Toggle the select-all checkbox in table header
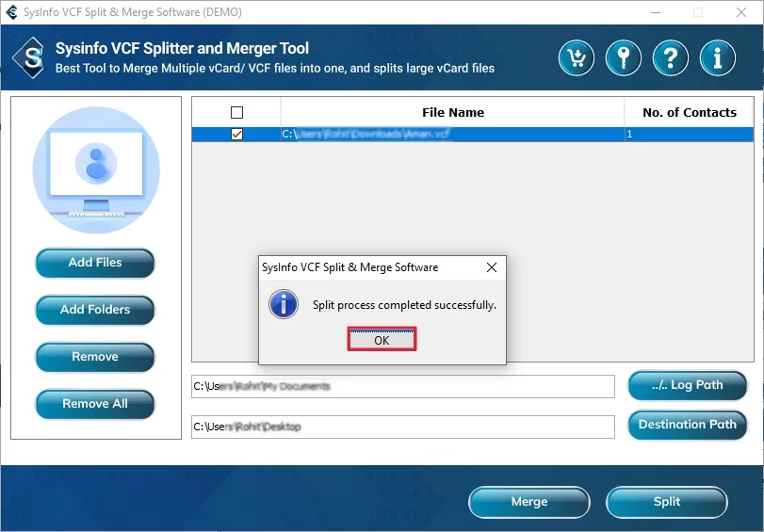The image size is (764, 532). click(236, 113)
